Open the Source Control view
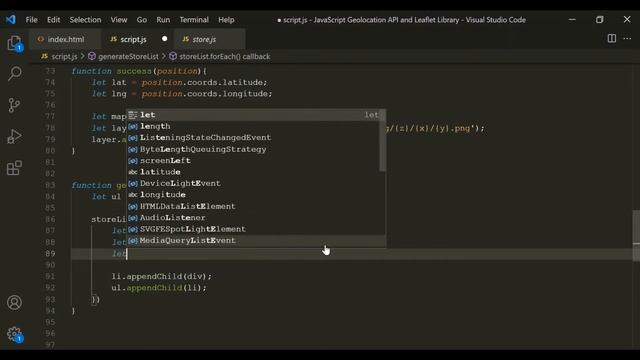Screen dimensions: 640x360 click(x=14, y=105)
